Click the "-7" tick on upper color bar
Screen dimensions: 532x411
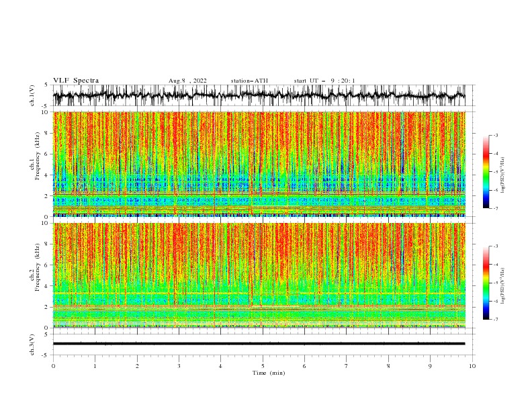[x=495, y=209]
